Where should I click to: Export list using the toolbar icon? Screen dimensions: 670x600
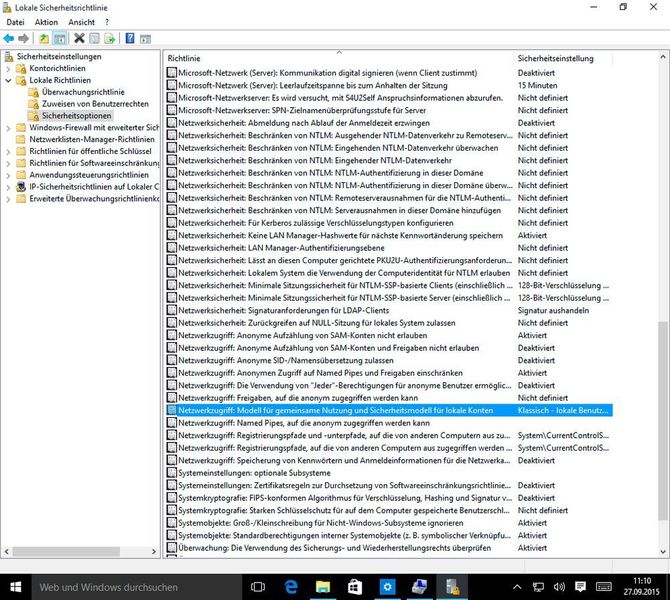point(110,38)
